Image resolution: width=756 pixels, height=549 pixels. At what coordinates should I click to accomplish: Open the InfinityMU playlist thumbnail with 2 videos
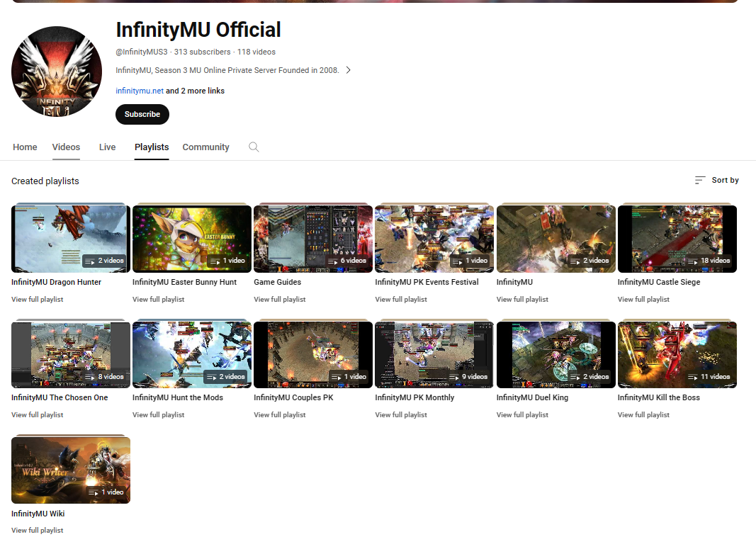556,239
